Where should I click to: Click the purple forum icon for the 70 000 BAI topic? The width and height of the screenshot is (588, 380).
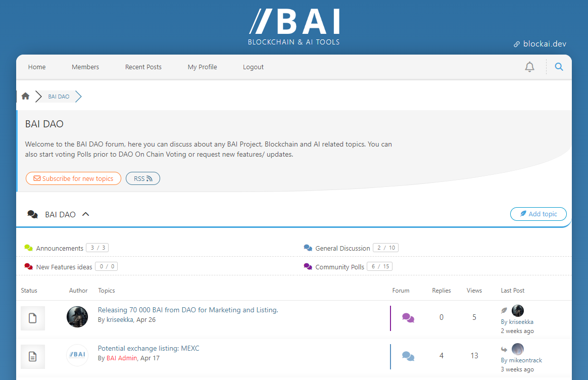(408, 318)
